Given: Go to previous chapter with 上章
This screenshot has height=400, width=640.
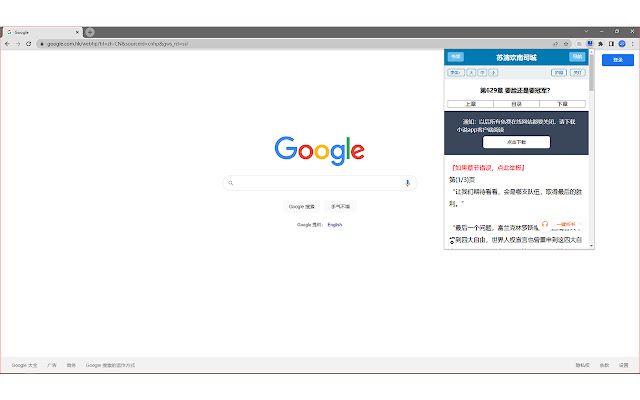Looking at the screenshot, I should pyautogui.click(x=471, y=104).
